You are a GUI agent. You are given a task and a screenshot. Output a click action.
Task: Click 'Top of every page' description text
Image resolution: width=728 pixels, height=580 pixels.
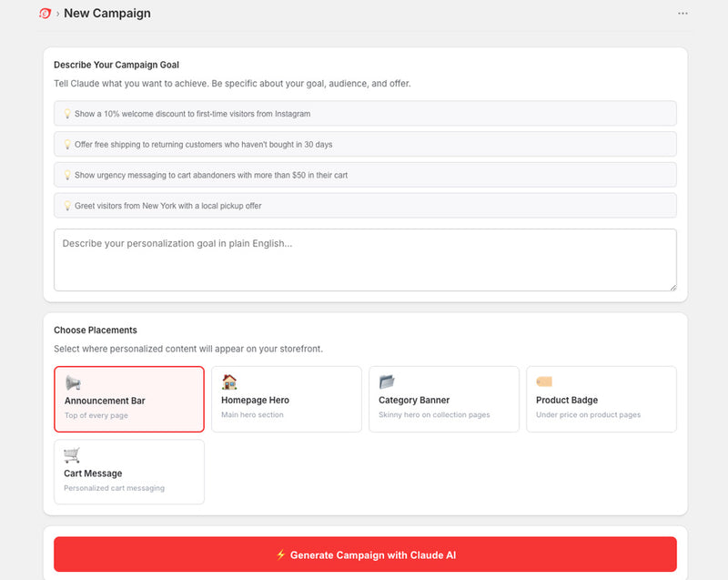tap(96, 415)
